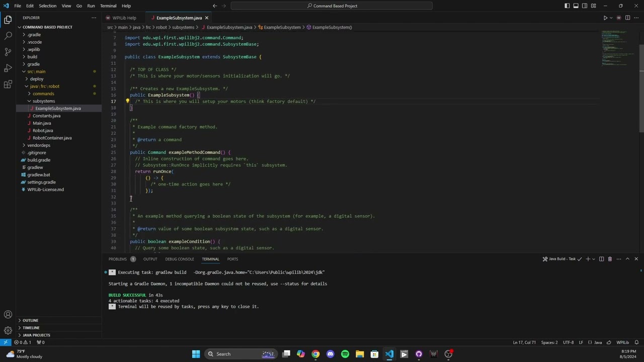Open the Search view in activity bar
Screen dimensions: 644x362
pos(8,36)
